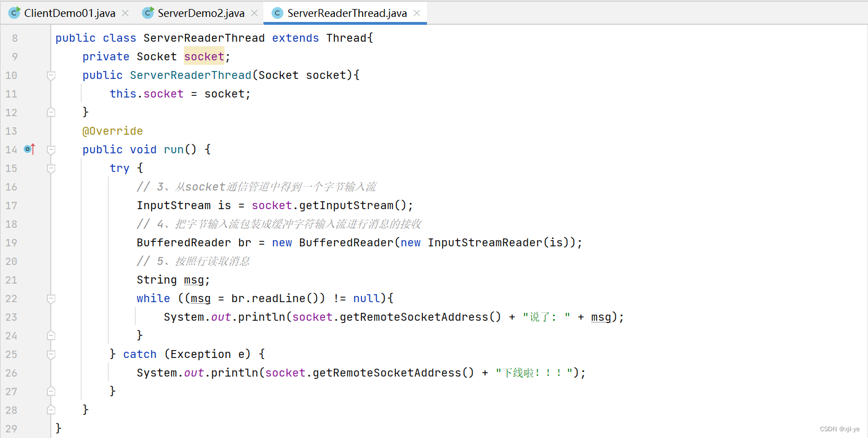Click line number 23 in the gutter
Image resolution: width=868 pixels, height=438 pixels.
point(11,317)
